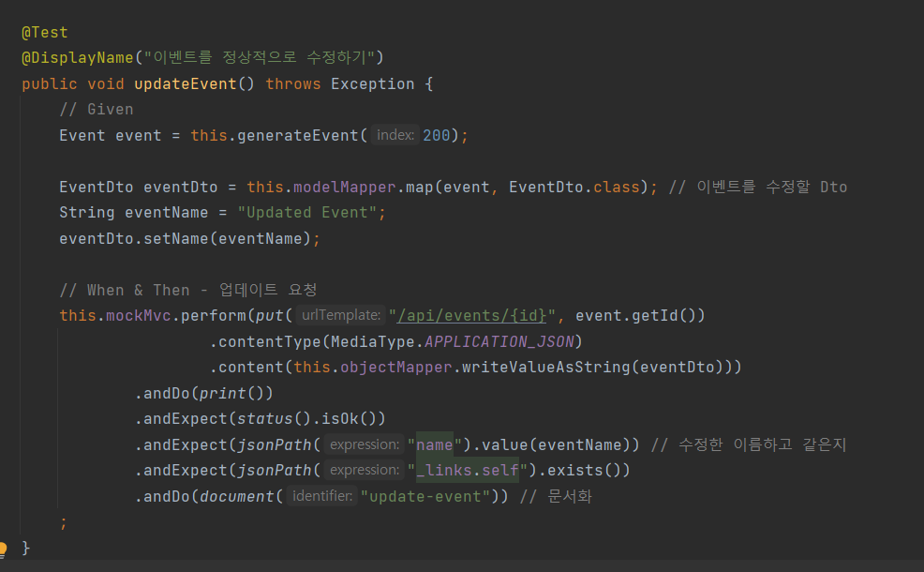The height and width of the screenshot is (572, 924).
Task: Click the 'index: 200' parameter hint
Action: 395,134
